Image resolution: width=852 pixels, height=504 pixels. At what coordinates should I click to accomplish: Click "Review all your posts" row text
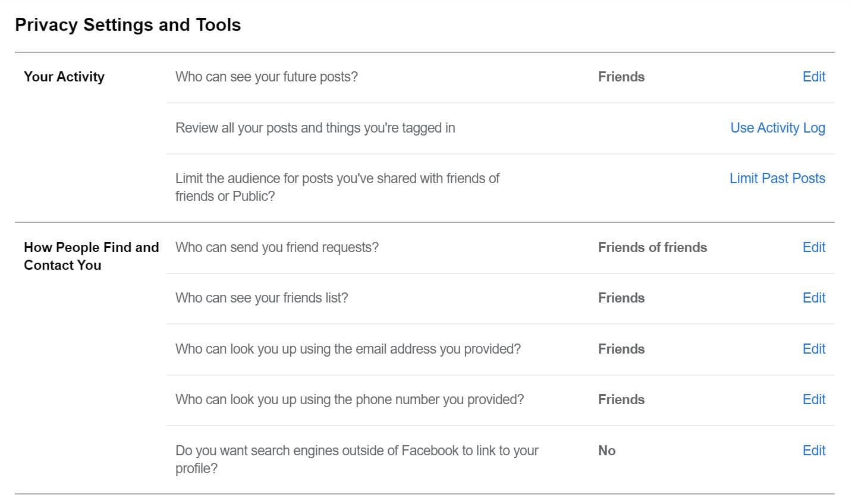315,128
